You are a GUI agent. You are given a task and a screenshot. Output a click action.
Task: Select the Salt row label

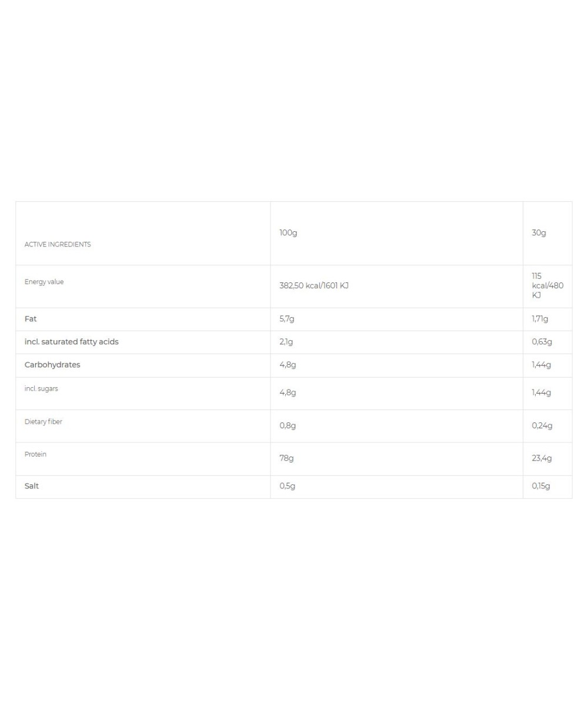[32, 486]
